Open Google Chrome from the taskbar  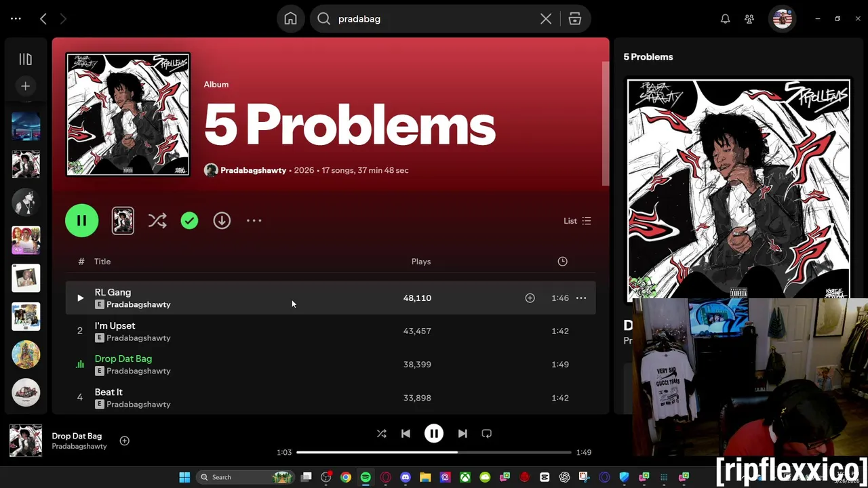click(346, 477)
